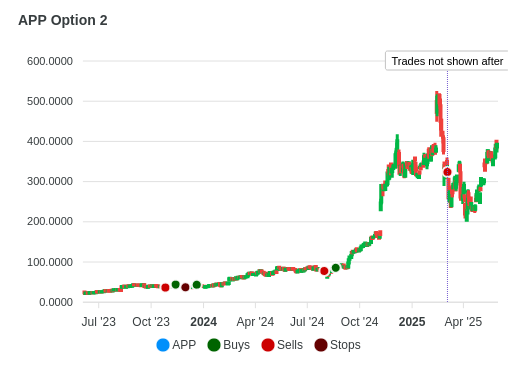Screen dimensions: 530x380
Task: Click the 'APP Option 2' chart title
Action: (x=63, y=20)
